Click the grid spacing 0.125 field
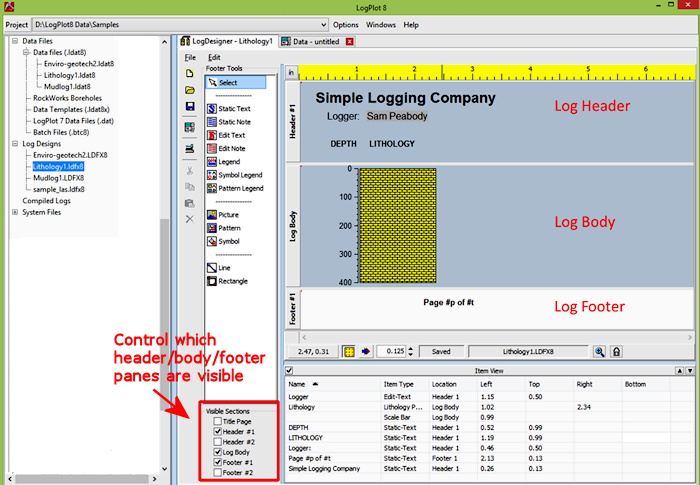Viewport: 700px width, 485px height. coord(395,352)
